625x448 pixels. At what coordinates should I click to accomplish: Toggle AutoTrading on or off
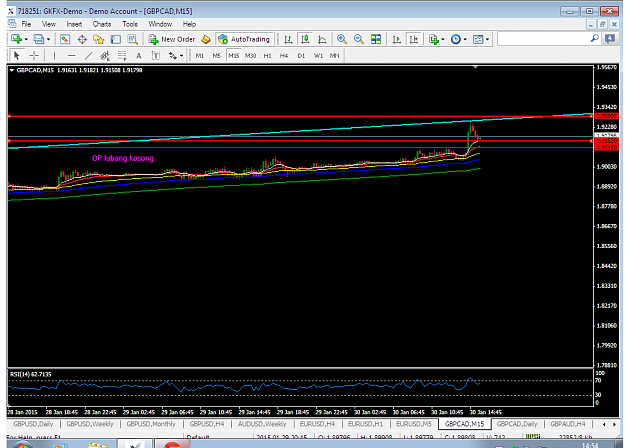(x=244, y=39)
